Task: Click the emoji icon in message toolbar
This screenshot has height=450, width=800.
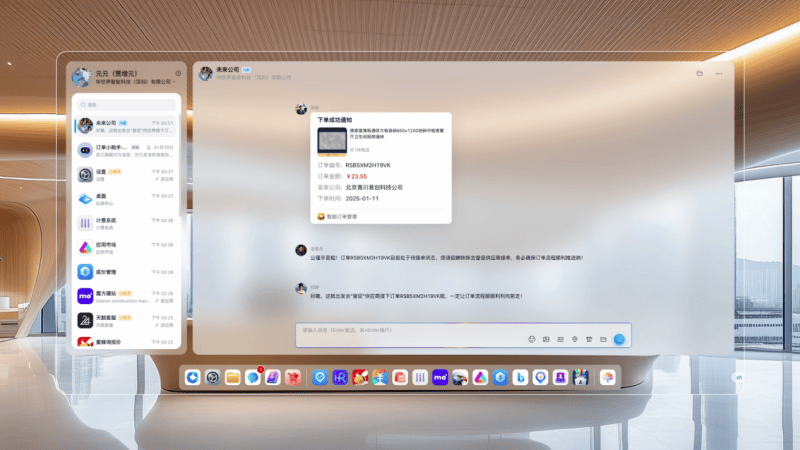Action: [x=532, y=339]
